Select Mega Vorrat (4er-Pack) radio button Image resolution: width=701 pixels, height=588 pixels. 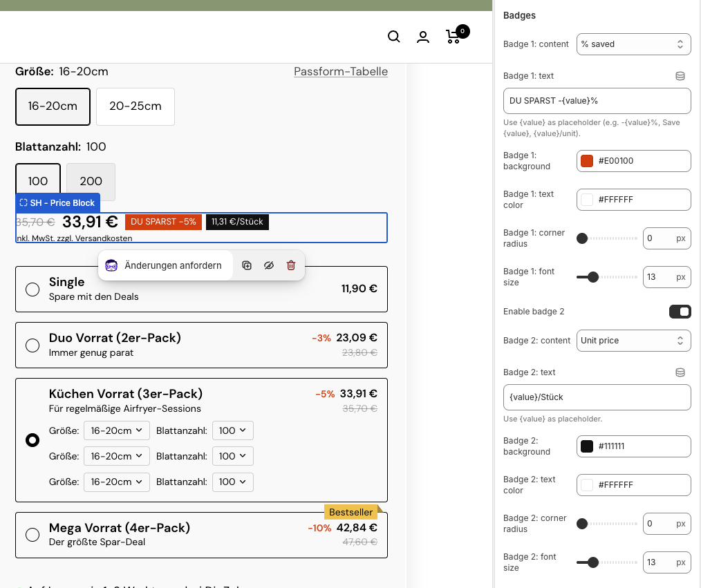click(32, 535)
